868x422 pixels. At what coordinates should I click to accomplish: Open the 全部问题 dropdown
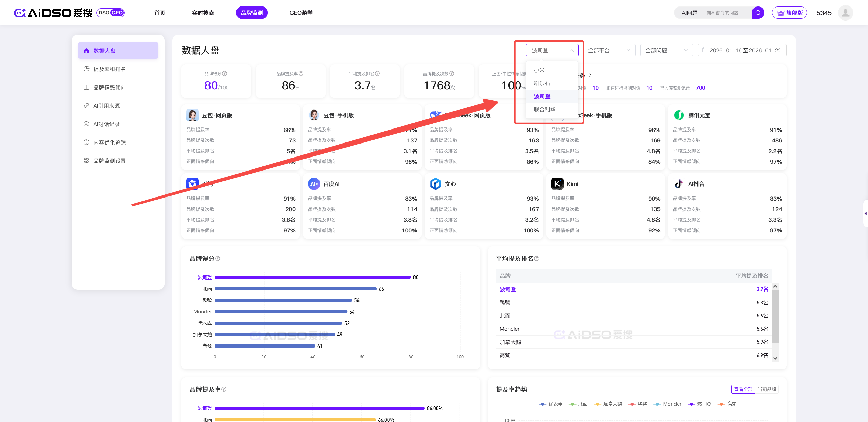point(666,50)
